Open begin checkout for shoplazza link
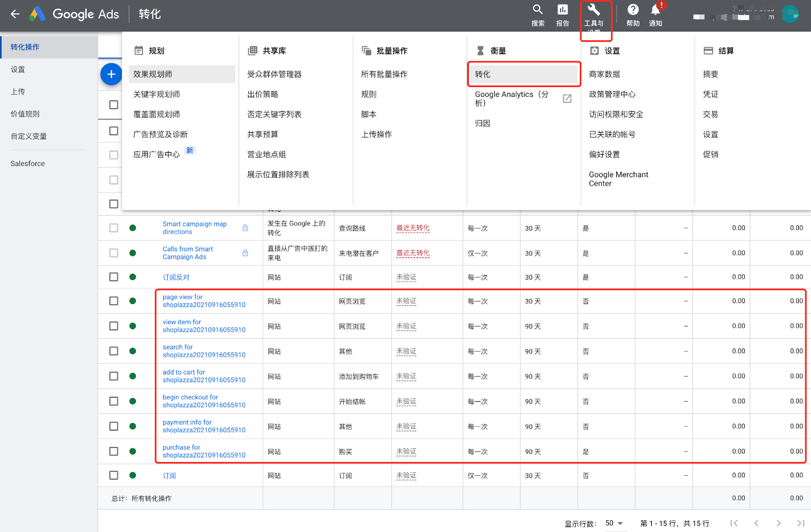This screenshot has width=811, height=532. (x=204, y=401)
